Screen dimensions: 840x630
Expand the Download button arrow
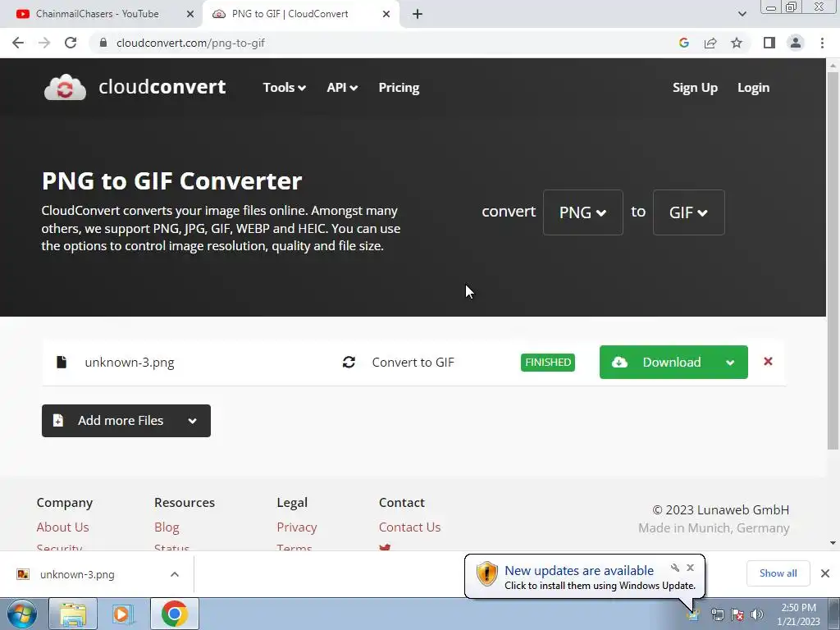pos(730,363)
